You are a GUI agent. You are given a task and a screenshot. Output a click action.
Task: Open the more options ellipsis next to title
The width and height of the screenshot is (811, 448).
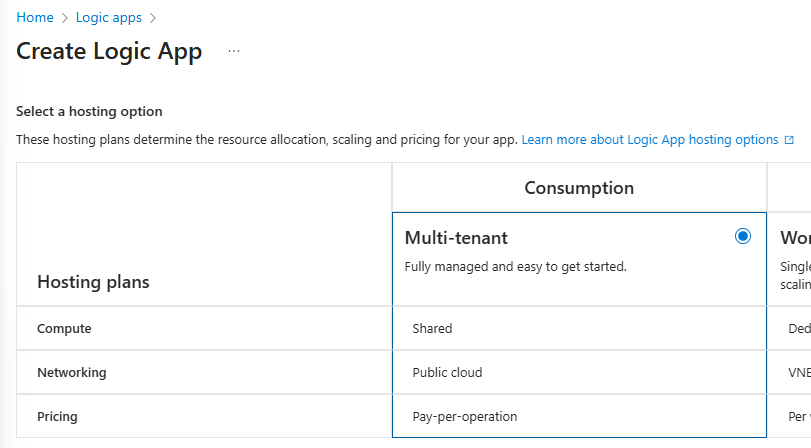(x=234, y=51)
